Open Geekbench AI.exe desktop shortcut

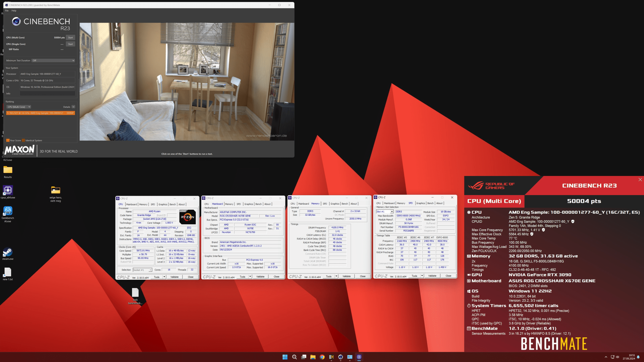(8, 214)
